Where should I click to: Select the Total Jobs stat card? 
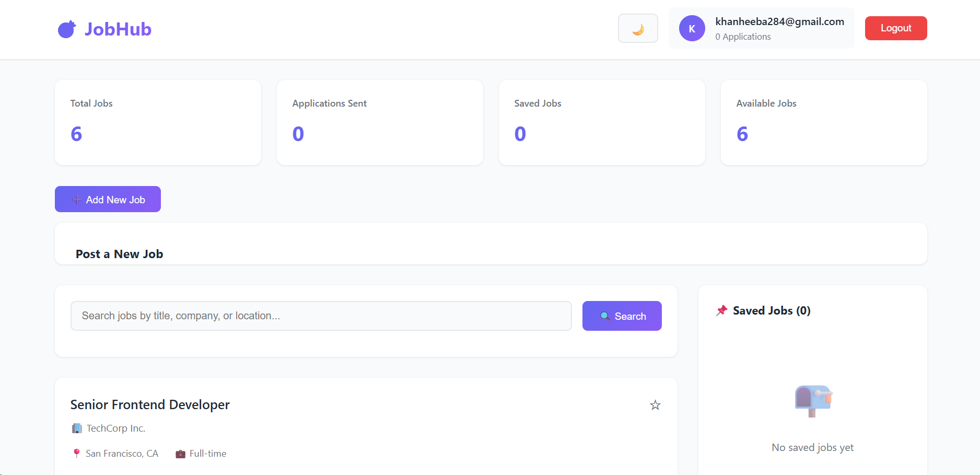point(158,123)
